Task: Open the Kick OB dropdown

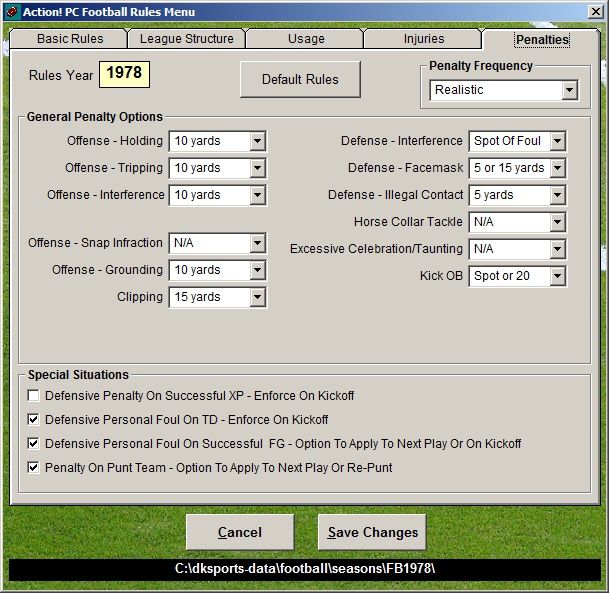Action: (x=557, y=276)
